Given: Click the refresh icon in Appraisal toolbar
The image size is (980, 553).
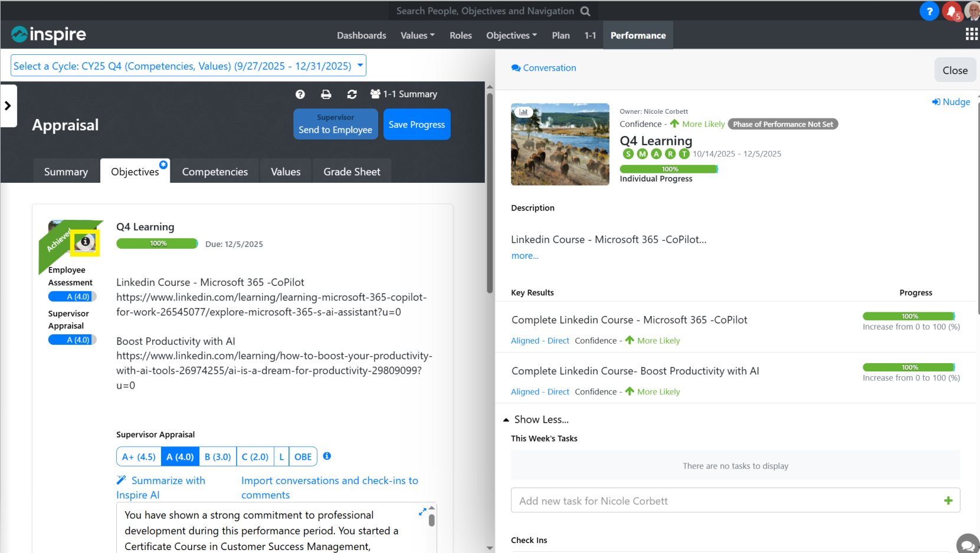Looking at the screenshot, I should (x=352, y=94).
